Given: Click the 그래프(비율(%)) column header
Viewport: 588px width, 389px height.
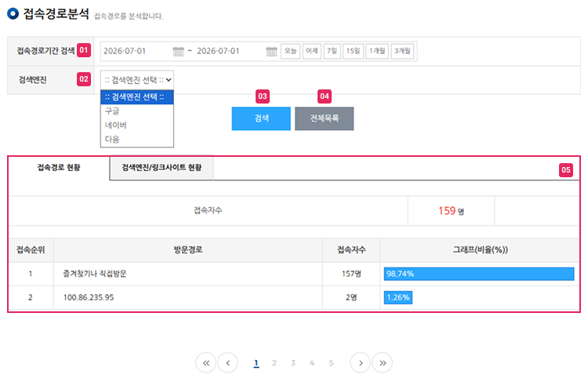Looking at the screenshot, I should (x=481, y=250).
